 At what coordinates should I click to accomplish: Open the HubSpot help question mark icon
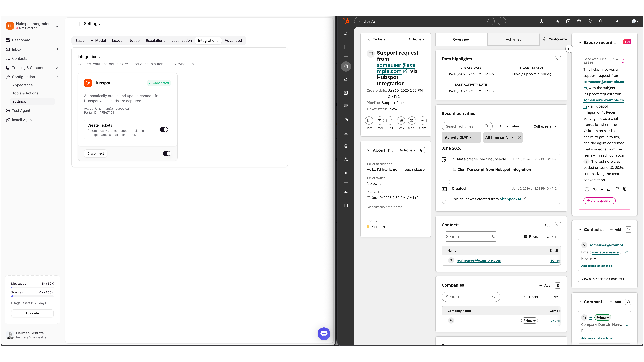click(x=579, y=21)
